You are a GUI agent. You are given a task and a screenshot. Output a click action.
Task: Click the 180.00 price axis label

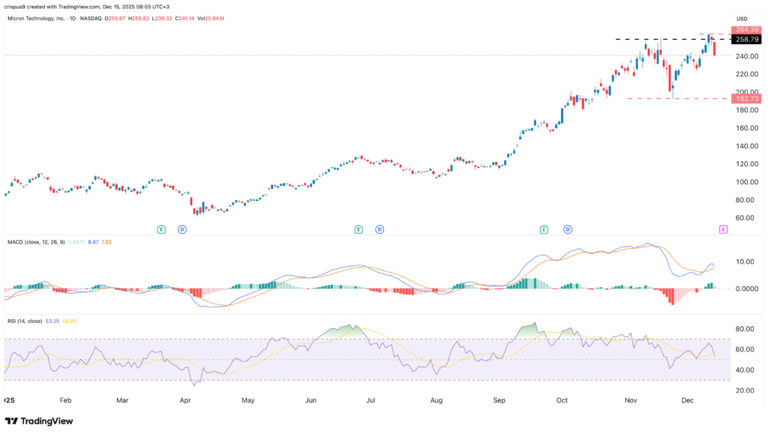[746, 110]
